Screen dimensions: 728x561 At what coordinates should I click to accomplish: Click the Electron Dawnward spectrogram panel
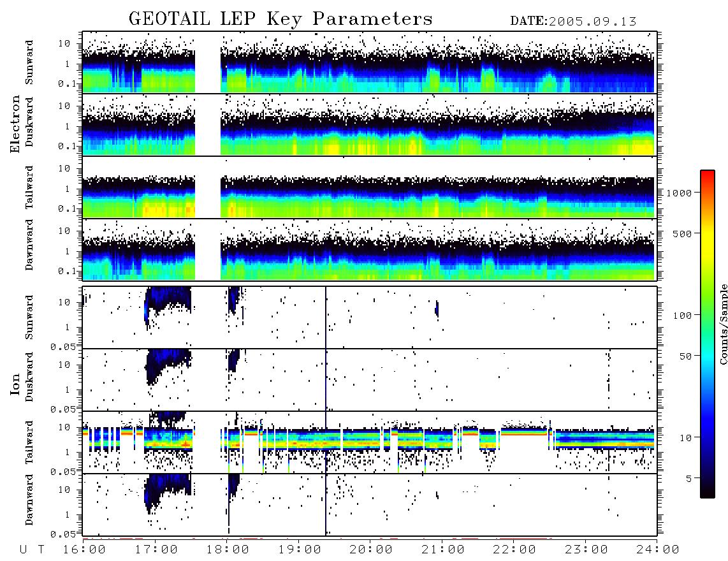click(x=370, y=249)
